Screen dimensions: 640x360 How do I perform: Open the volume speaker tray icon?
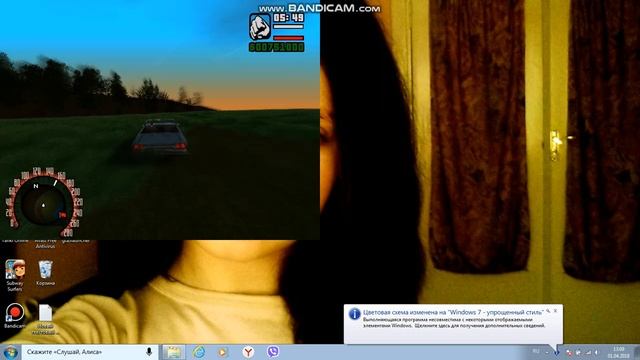coord(597,352)
